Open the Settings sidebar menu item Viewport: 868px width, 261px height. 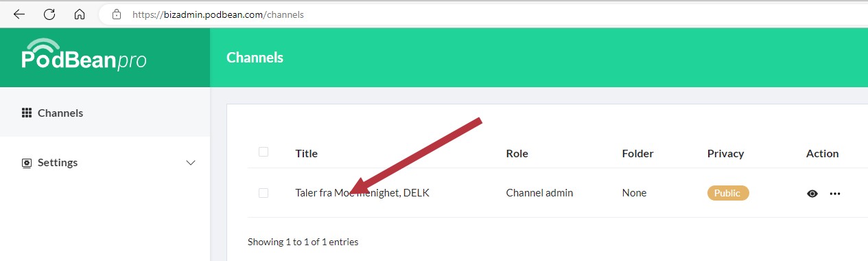coord(105,163)
